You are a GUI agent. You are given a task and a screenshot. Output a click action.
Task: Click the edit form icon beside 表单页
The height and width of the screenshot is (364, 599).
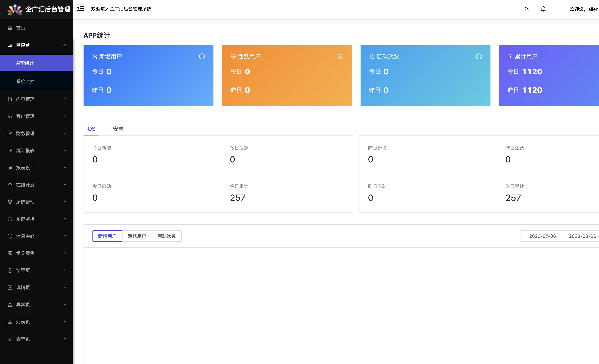(10, 339)
